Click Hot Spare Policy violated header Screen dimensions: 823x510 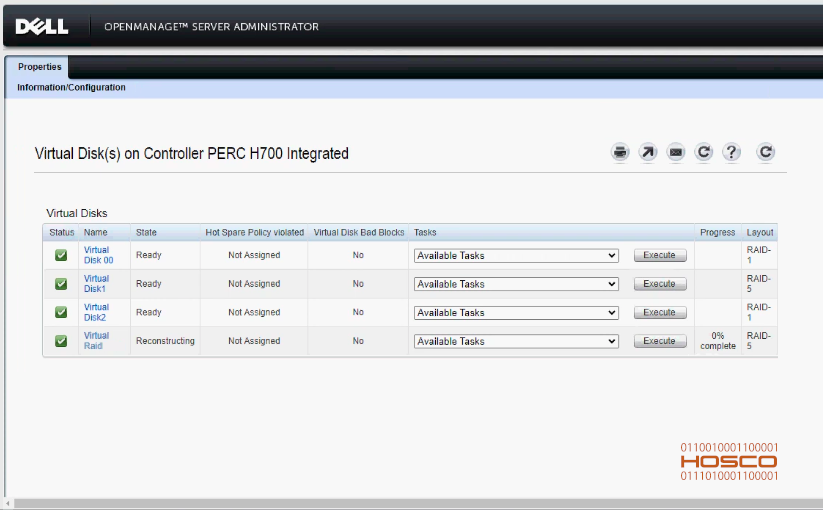(x=255, y=232)
